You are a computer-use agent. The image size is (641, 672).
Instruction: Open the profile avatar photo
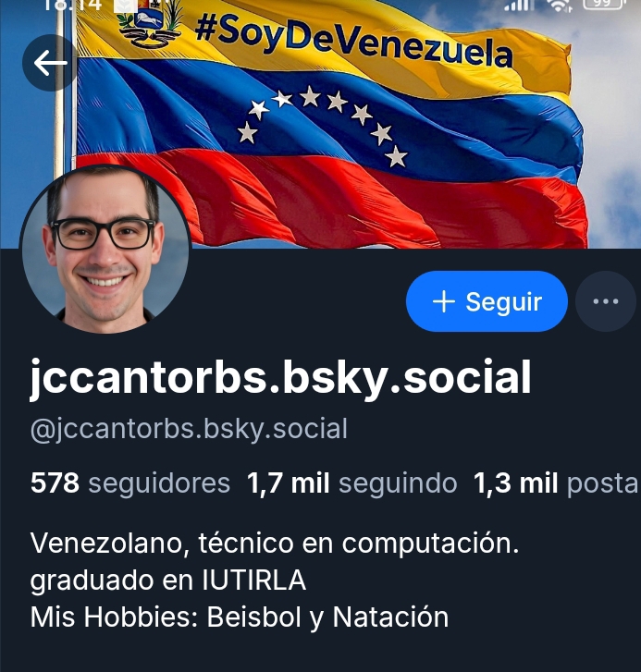pyautogui.click(x=105, y=249)
